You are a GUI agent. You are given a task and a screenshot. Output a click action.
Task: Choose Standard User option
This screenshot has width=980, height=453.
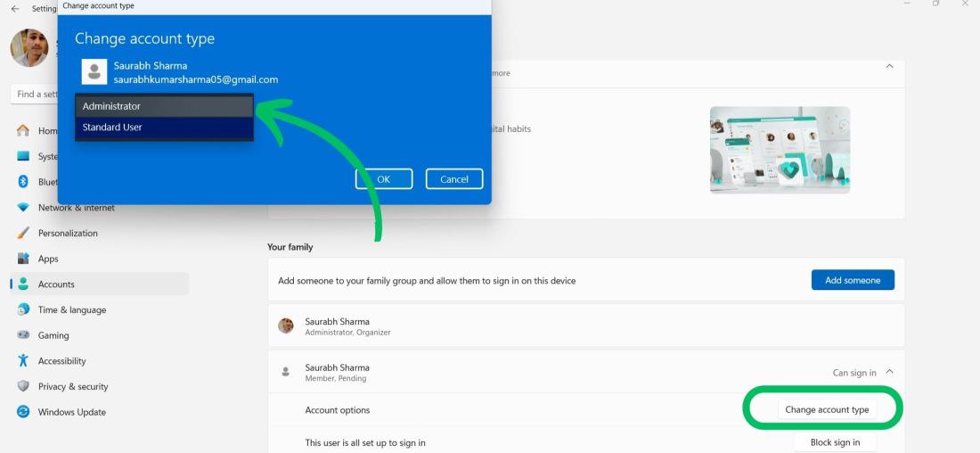165,128
